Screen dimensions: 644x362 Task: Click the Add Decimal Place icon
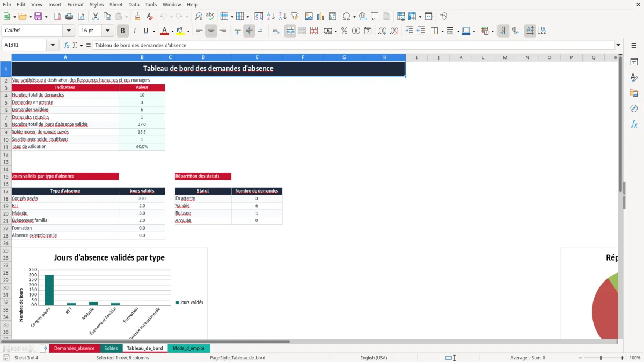(382, 31)
